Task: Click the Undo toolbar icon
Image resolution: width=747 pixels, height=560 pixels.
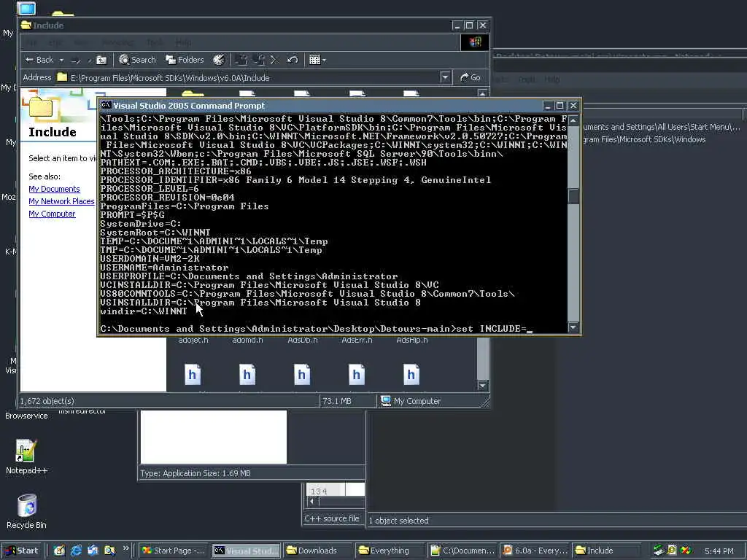Action: (x=293, y=60)
